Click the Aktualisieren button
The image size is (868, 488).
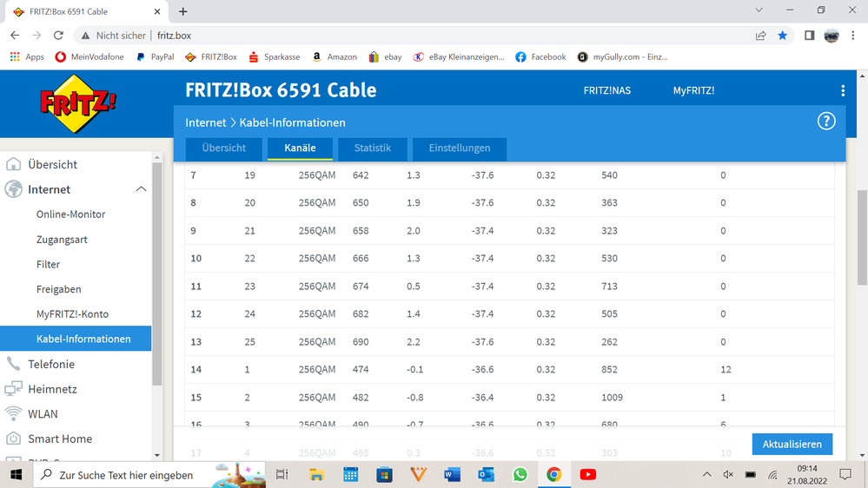click(x=792, y=445)
